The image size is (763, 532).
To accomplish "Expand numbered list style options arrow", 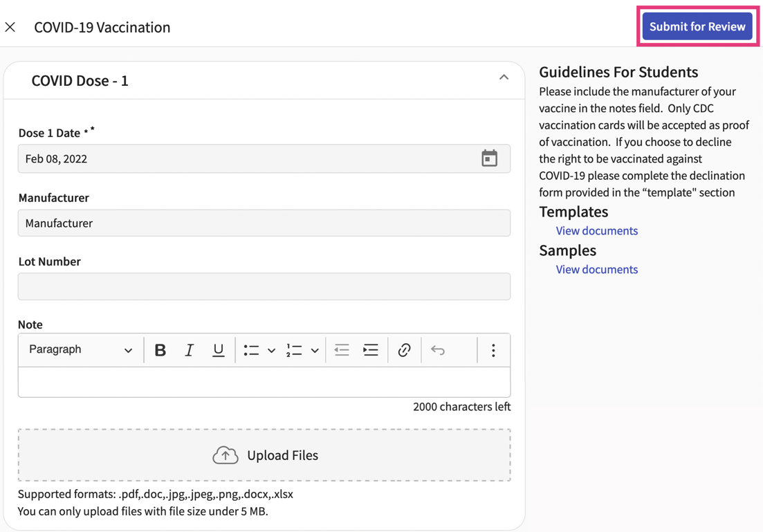I will [x=315, y=351].
